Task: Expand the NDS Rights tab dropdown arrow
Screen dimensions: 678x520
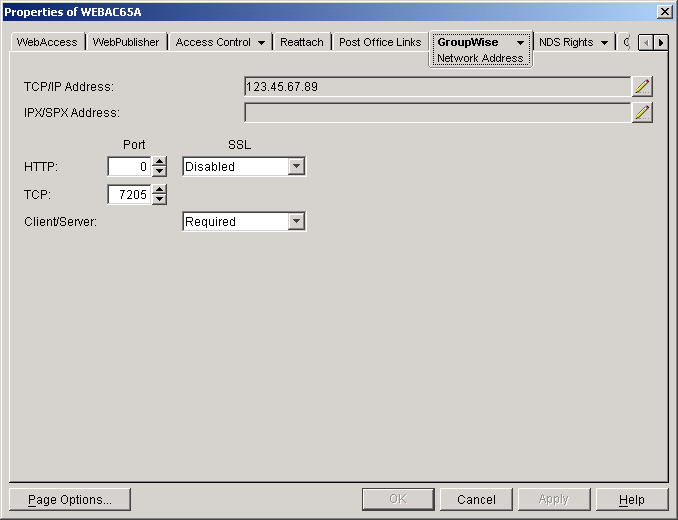Action: click(604, 43)
